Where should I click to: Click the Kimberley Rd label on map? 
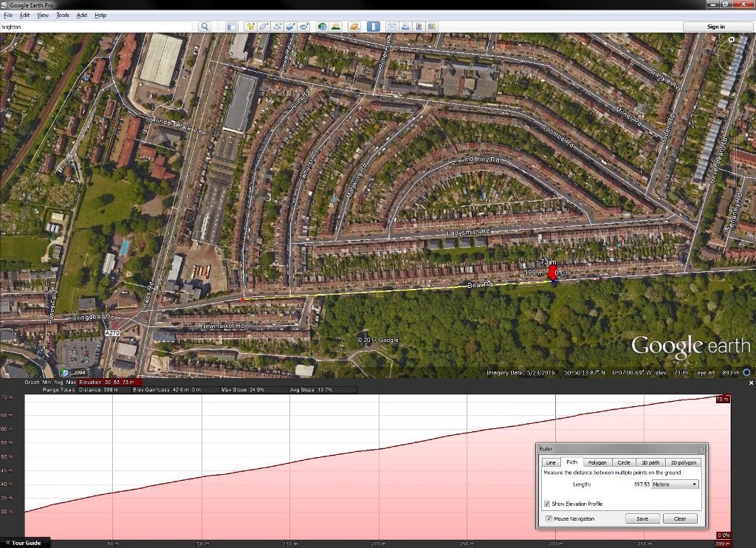(x=478, y=160)
